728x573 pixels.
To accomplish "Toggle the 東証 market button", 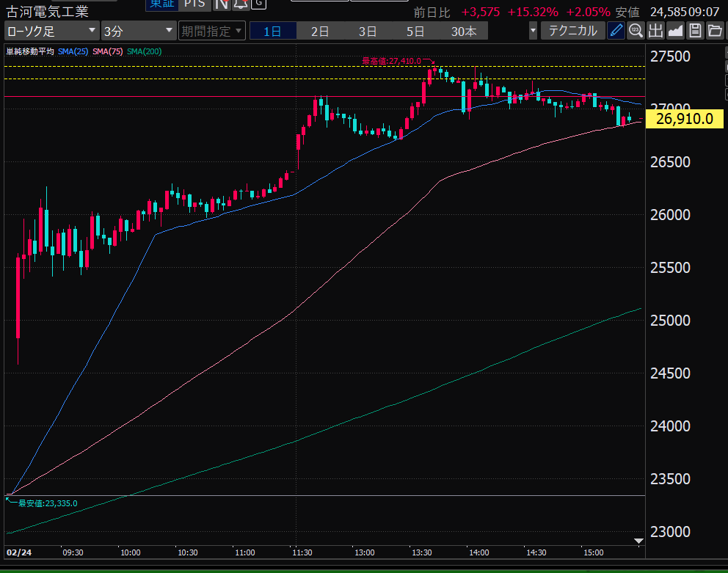I will 162,4.
